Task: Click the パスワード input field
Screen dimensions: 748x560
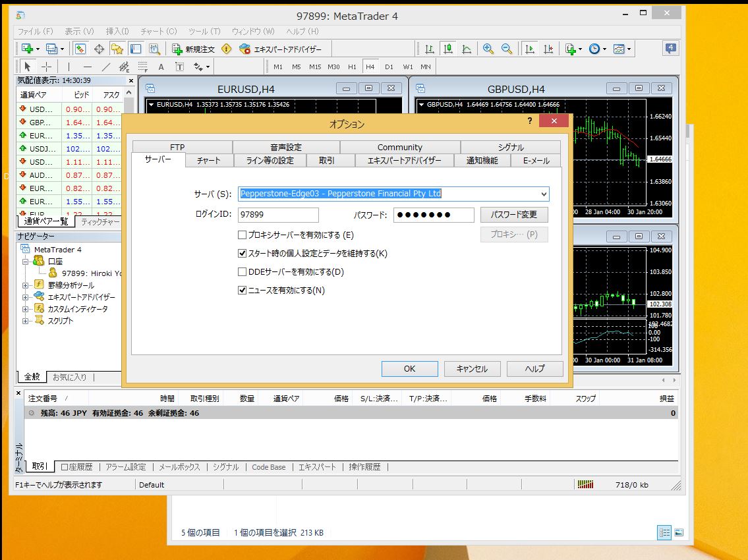Action: [434, 215]
